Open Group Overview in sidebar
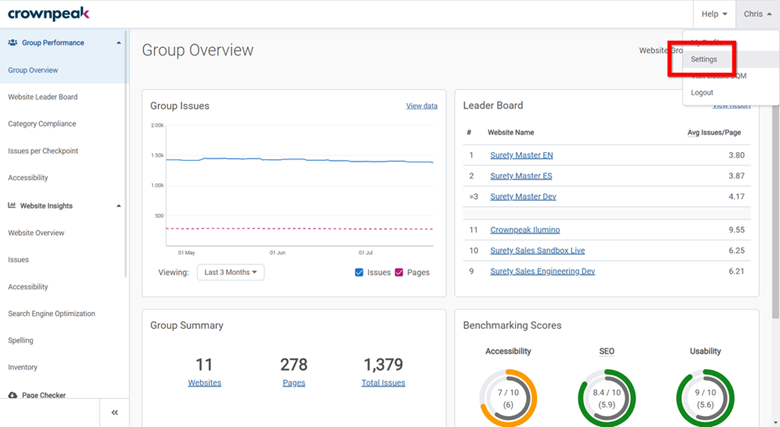 pos(33,70)
